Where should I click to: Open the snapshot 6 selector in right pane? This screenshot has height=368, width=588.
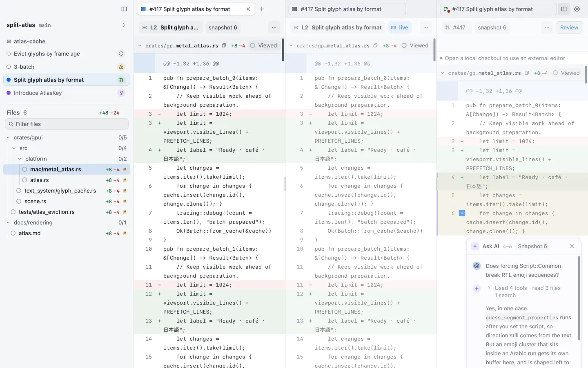492,27
